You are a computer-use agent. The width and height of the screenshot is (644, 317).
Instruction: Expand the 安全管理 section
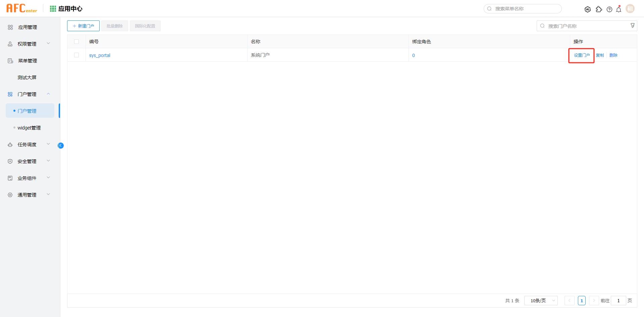28,161
